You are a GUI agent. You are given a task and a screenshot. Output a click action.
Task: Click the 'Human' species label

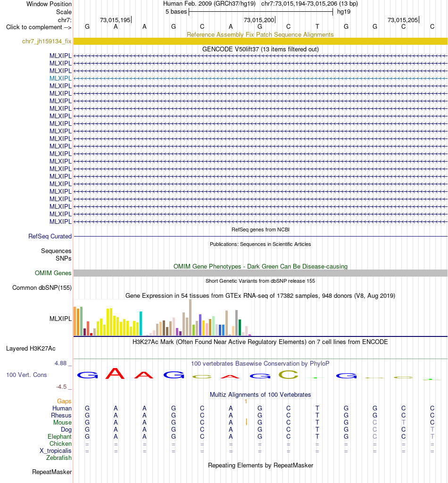click(62, 408)
